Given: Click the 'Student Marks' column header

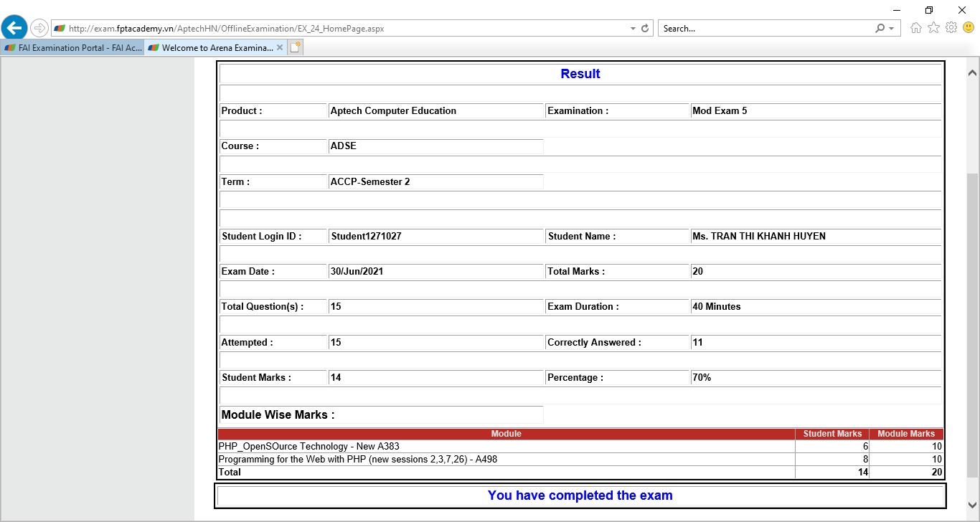Looking at the screenshot, I should (832, 434).
